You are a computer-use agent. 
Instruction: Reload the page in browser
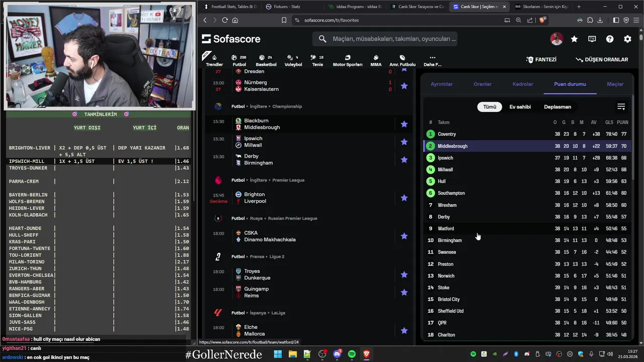225,20
